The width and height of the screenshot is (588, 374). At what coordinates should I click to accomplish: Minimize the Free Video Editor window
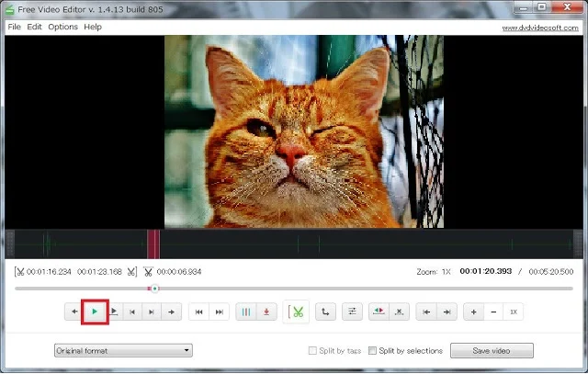524,6
